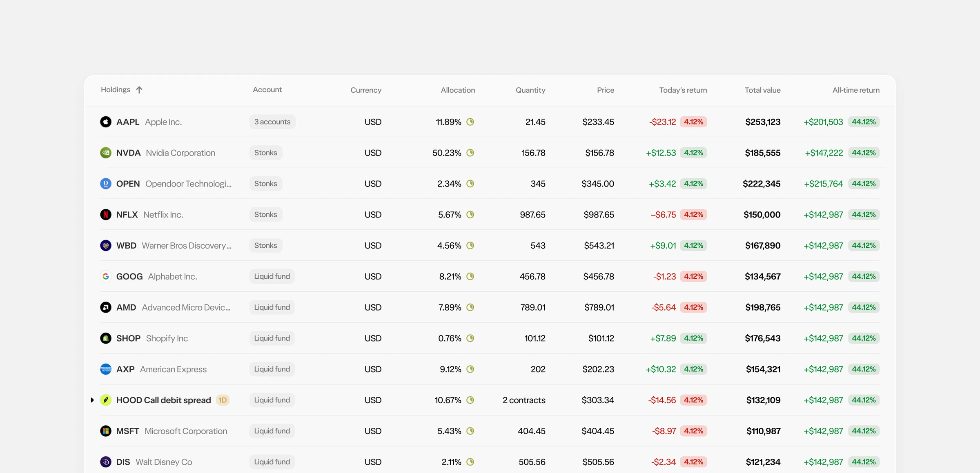Open the 'Opendoor Technologi...' holding name
Screen dimensions: 980x473
(188, 184)
